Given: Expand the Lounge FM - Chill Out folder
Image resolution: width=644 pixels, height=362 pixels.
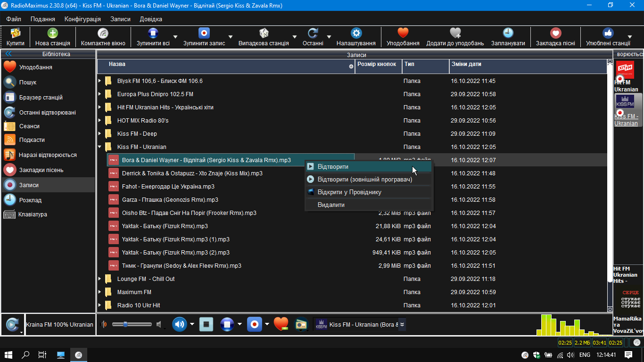Looking at the screenshot, I should (99, 279).
